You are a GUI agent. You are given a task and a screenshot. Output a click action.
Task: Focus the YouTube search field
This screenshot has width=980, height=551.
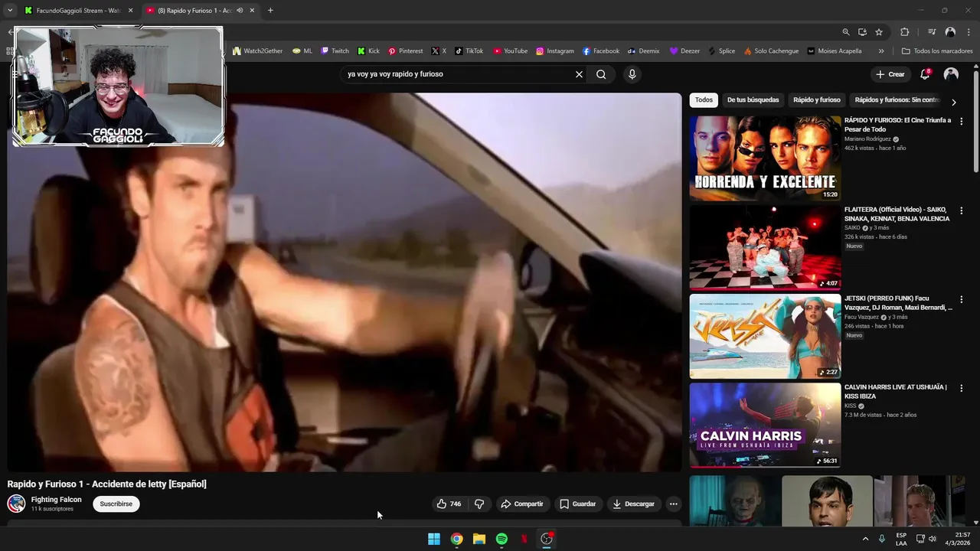click(458, 74)
